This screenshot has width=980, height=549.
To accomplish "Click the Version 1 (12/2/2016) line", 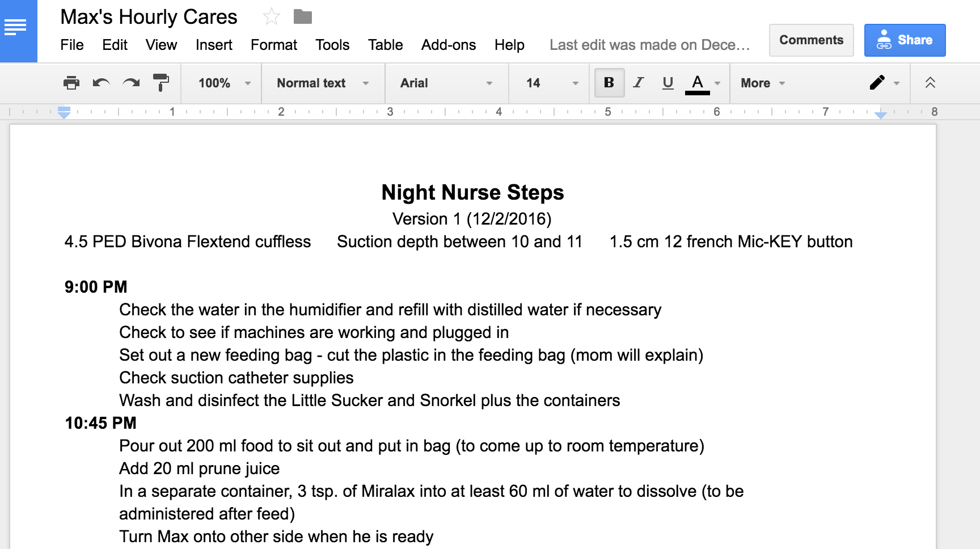I will tap(472, 219).
